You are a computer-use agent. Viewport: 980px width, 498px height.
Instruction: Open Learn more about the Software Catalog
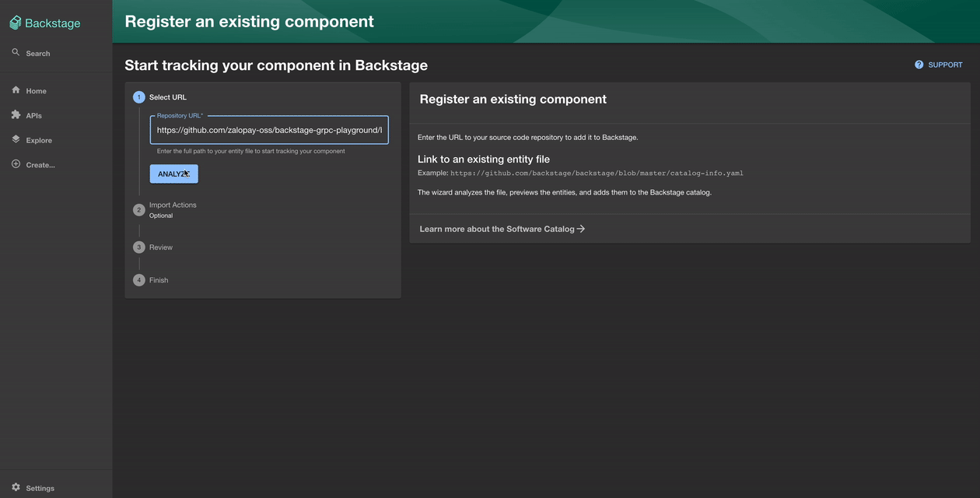[502, 229]
